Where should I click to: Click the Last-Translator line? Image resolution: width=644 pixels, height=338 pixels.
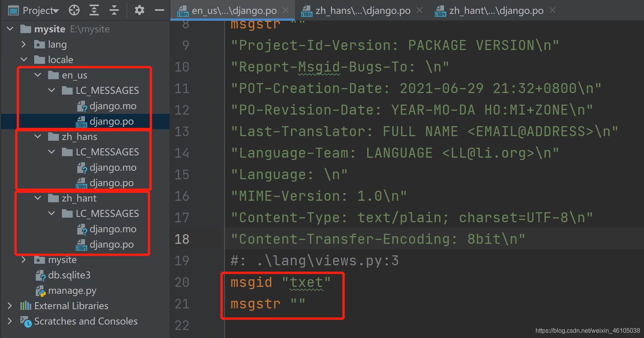(x=424, y=131)
